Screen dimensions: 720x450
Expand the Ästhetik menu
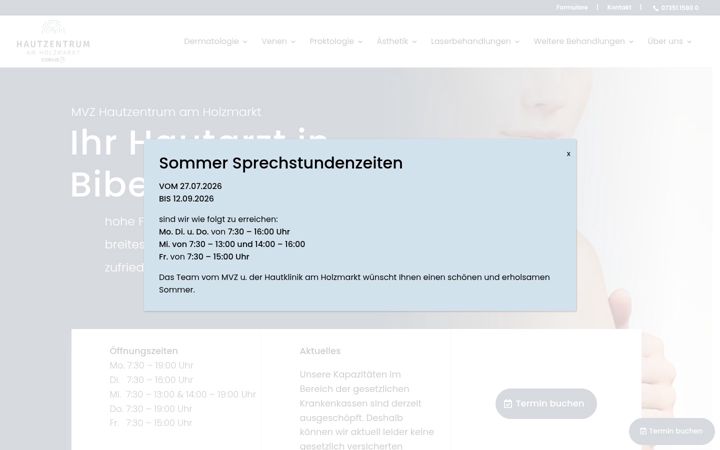[397, 41]
